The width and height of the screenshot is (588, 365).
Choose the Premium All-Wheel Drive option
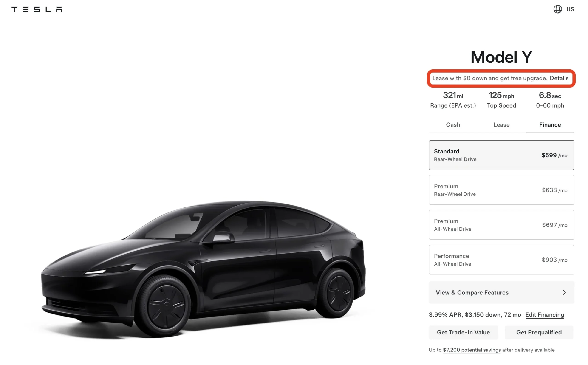[x=501, y=225]
